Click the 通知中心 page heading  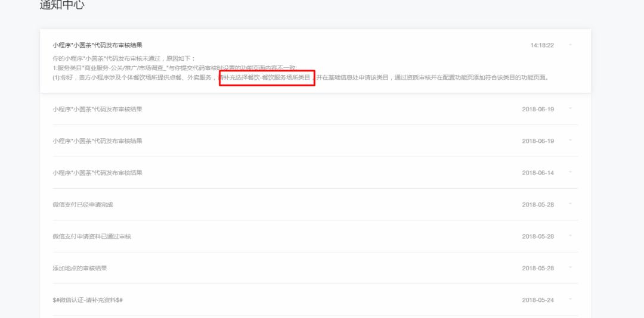(62, 5)
